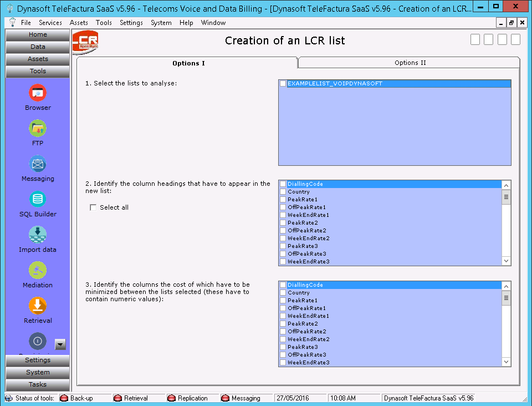Open the Browser tool icon
The image size is (532, 406).
point(38,93)
